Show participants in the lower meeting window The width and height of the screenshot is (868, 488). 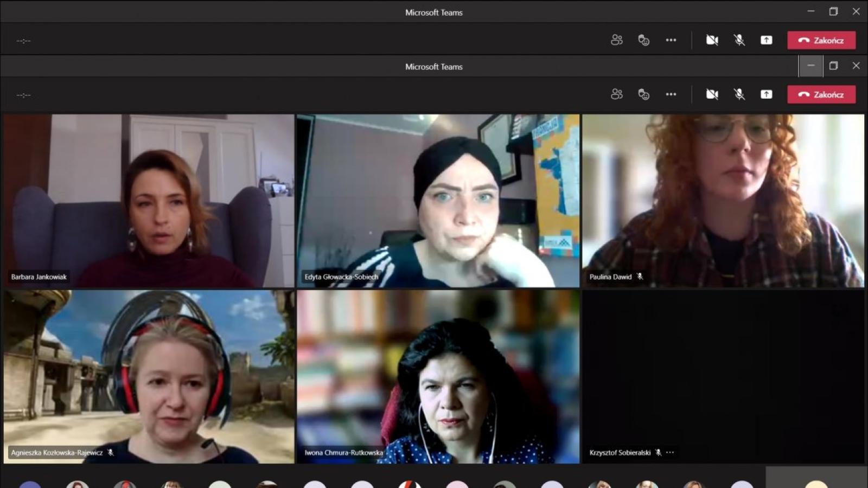point(616,94)
